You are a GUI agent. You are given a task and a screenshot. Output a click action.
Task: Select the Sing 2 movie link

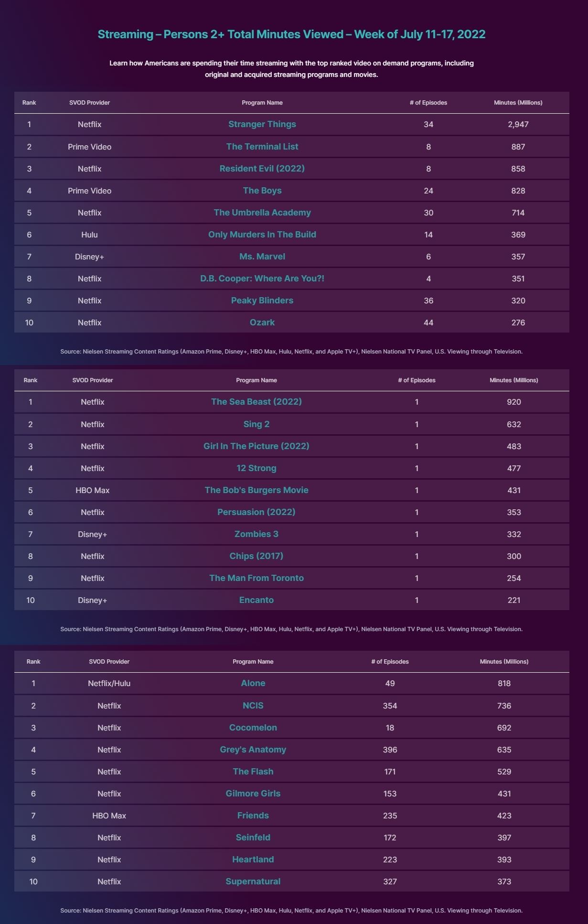click(x=256, y=424)
